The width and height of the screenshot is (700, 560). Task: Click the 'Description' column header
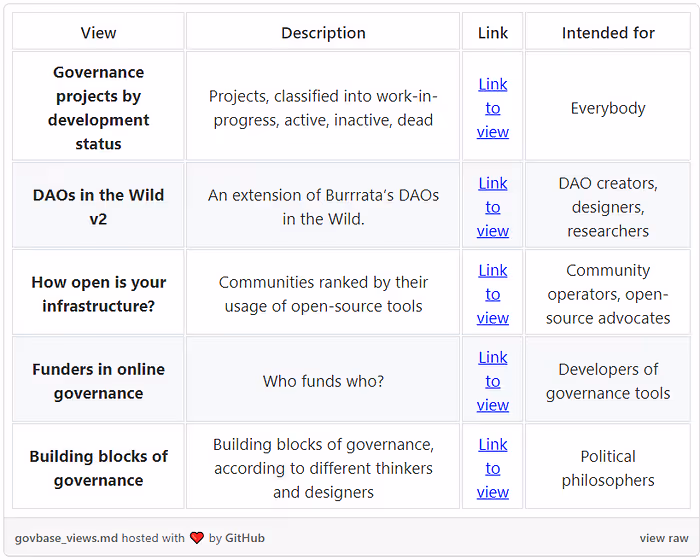323,33
